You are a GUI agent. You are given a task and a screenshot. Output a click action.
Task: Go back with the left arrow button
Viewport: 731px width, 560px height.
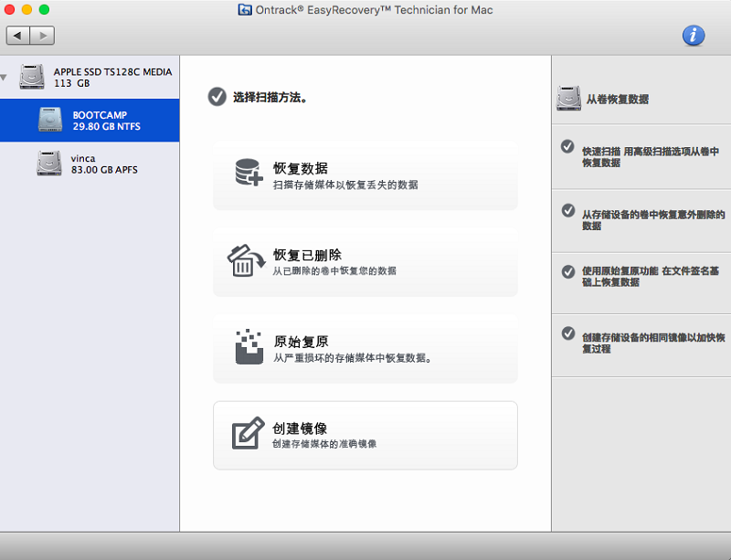18,36
